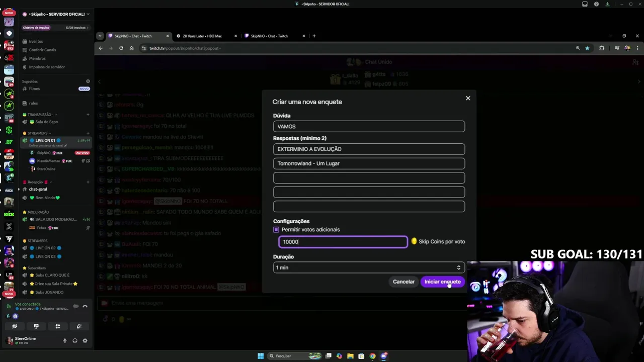Share your screen in Discord
Viewport: 644px width, 362px height.
[36, 326]
